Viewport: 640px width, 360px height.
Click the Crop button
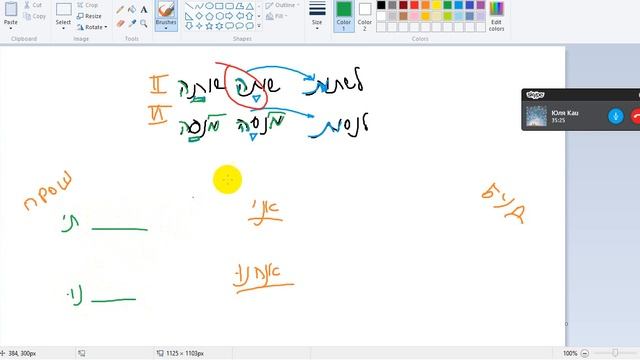(x=87, y=5)
